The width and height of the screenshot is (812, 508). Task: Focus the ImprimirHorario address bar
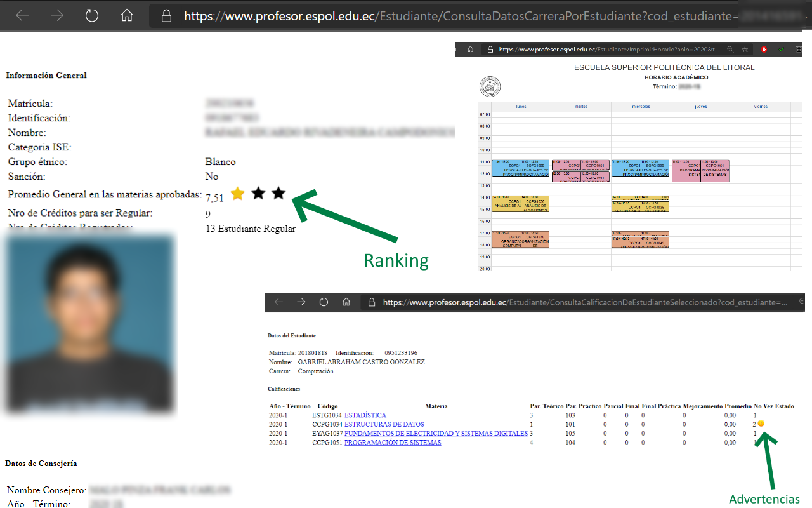(609, 49)
